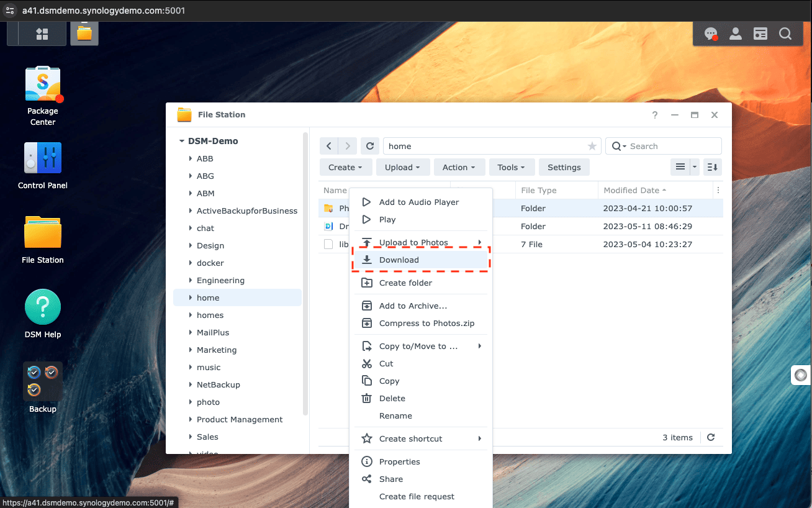The width and height of the screenshot is (812, 508).
Task: Click the home path field
Action: [x=492, y=146]
